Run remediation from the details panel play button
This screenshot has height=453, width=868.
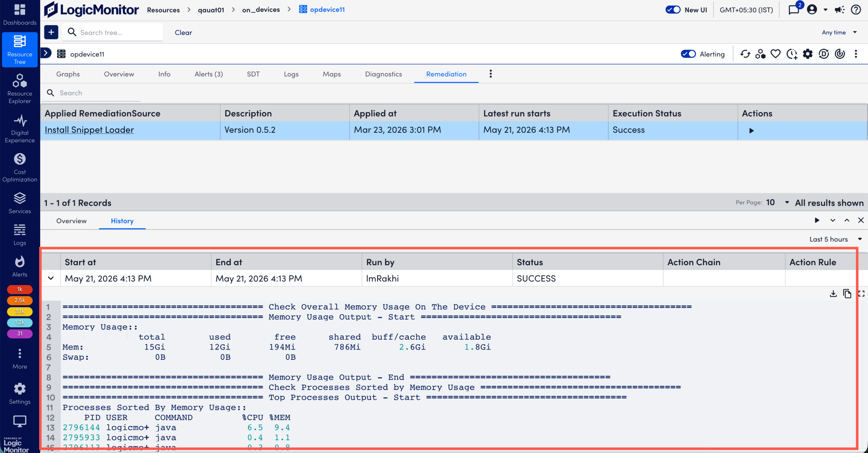pos(817,220)
